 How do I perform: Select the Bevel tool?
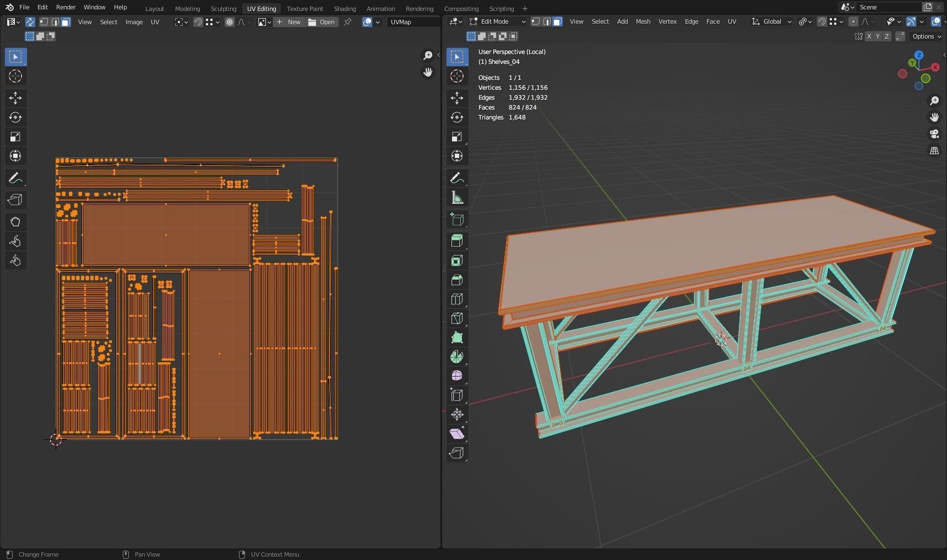click(457, 280)
